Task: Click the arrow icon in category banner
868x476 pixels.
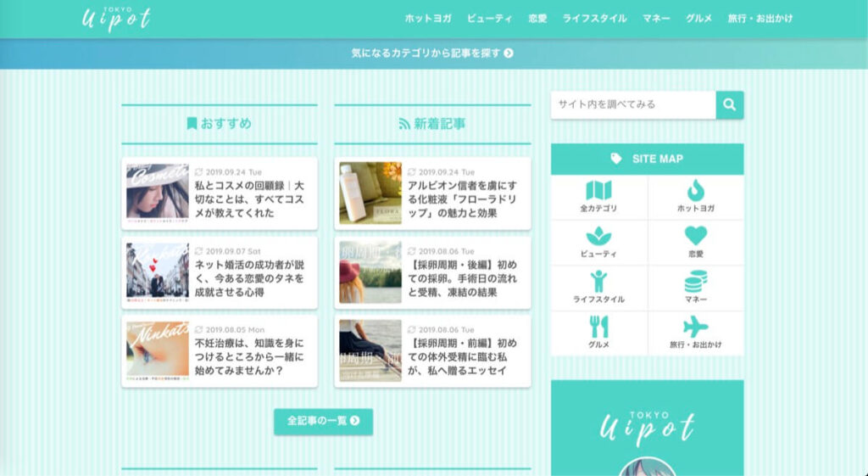Action: point(509,53)
